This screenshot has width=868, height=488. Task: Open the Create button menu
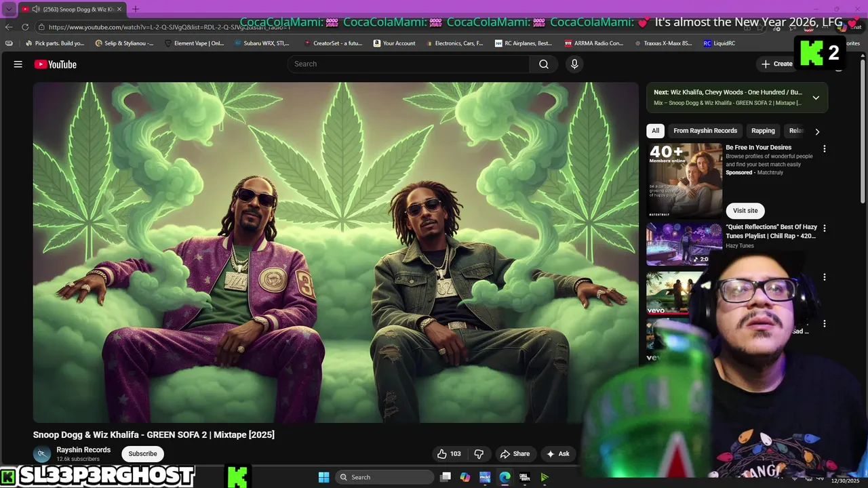pos(777,64)
